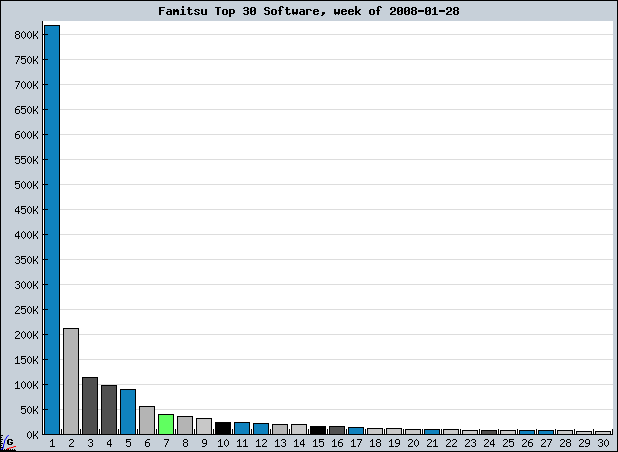Click the blue bar above label 17
This screenshot has width=618, height=452.
356,431
